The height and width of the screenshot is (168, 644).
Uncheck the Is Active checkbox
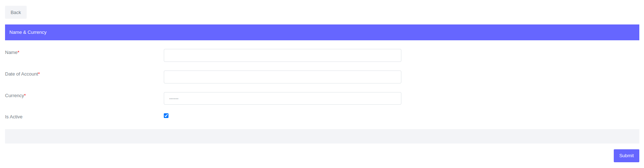pyautogui.click(x=166, y=115)
